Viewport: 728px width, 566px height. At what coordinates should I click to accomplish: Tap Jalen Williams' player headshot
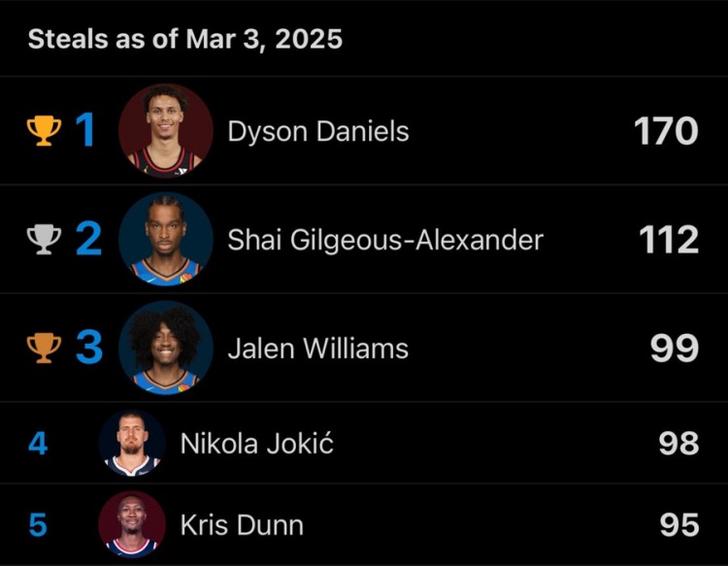(166, 348)
